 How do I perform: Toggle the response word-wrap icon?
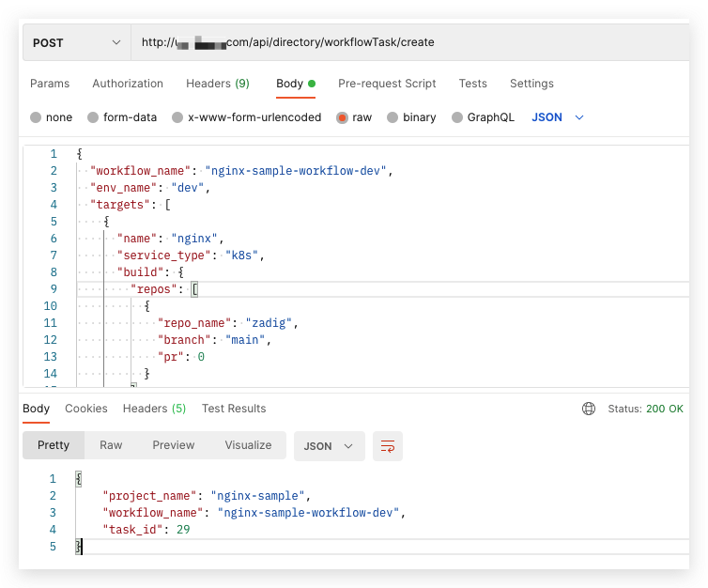(387, 446)
